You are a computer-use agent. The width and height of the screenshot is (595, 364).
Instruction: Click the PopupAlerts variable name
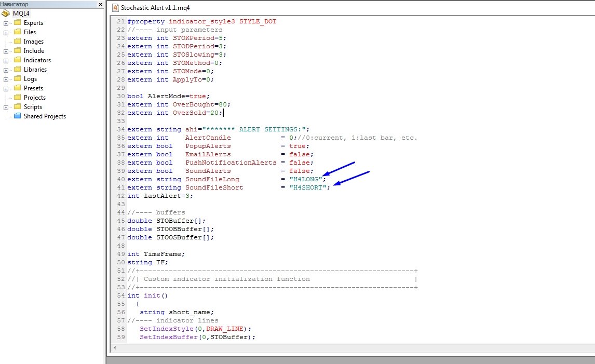point(208,146)
